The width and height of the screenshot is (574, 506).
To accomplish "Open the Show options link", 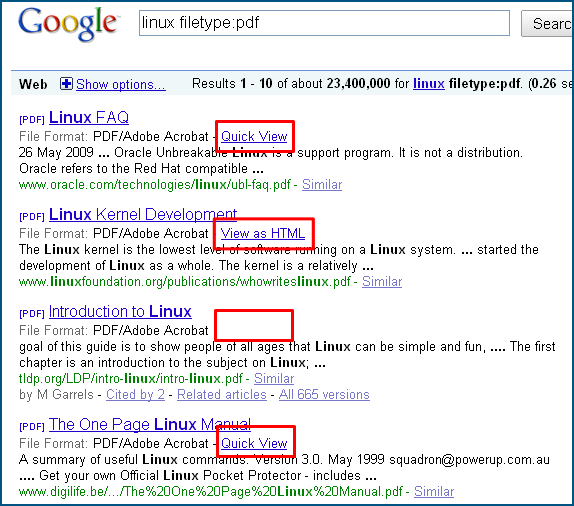I will tap(121, 85).
